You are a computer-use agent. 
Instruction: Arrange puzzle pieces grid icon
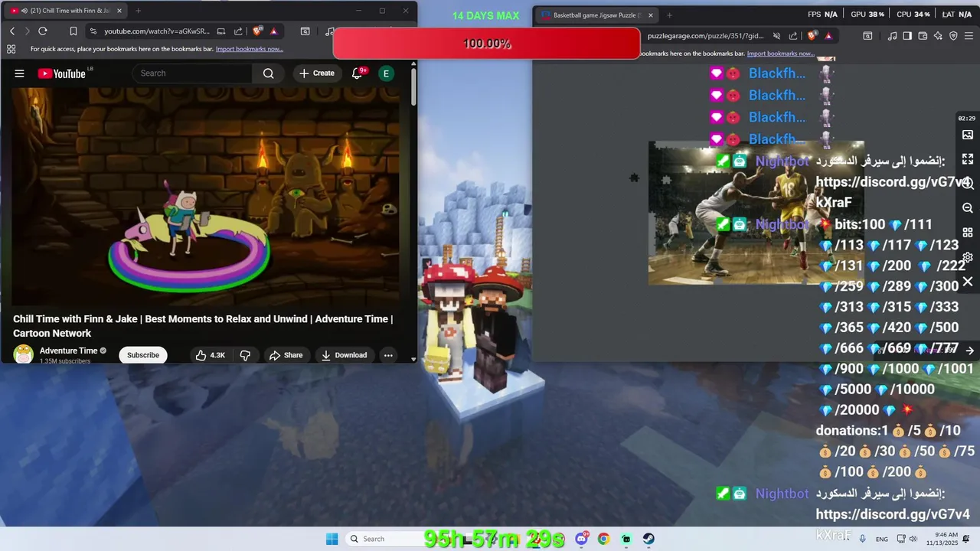pyautogui.click(x=968, y=233)
